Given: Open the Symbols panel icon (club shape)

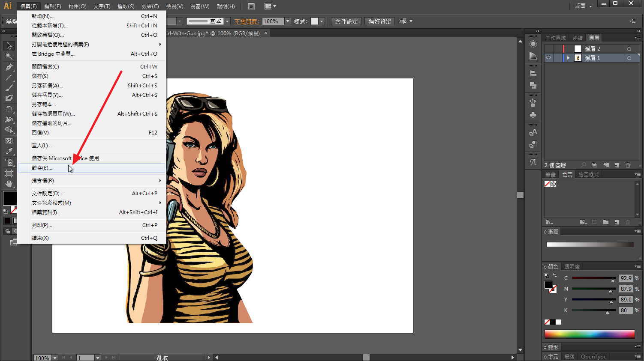Looking at the screenshot, I should tap(533, 115).
